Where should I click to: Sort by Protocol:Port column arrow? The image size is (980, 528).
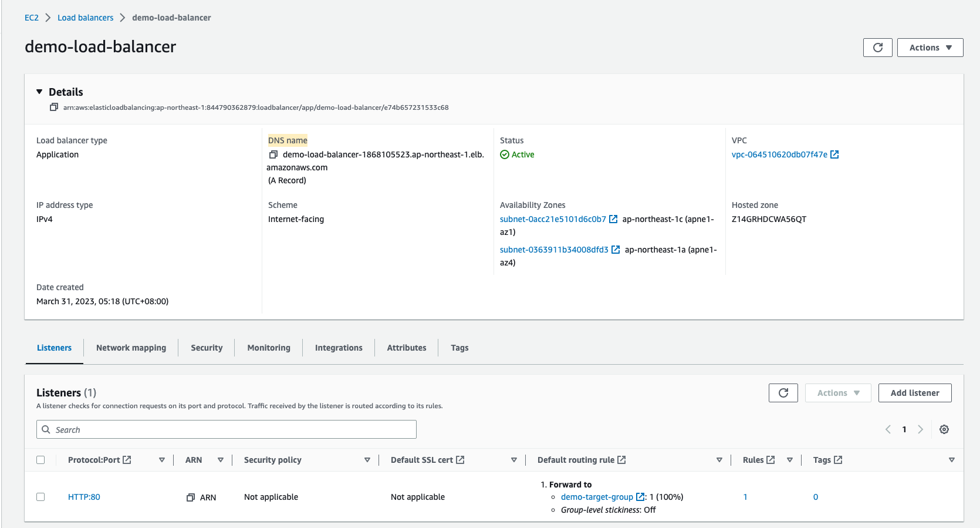pos(162,460)
